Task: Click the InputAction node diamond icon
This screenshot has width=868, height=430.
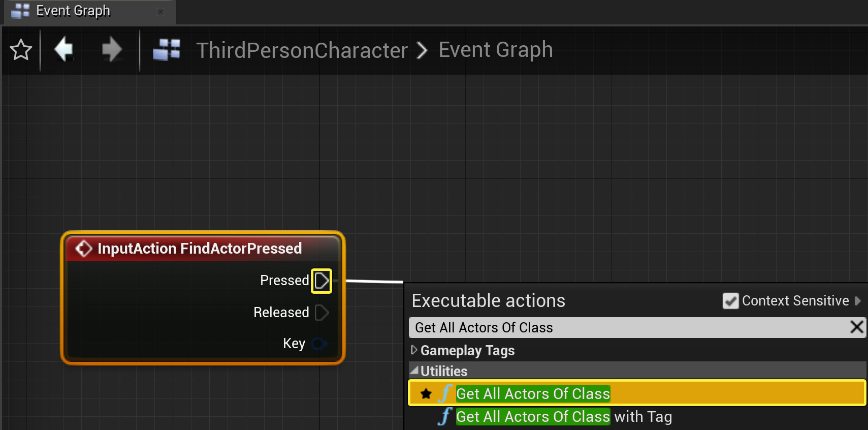Action: point(84,249)
